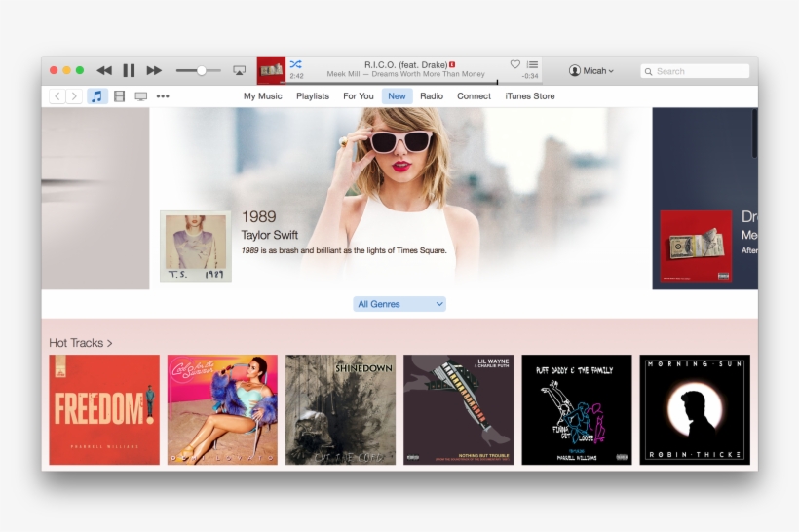The height and width of the screenshot is (532, 799).
Task: Open the Taylor Swift featured banner
Action: point(400,198)
